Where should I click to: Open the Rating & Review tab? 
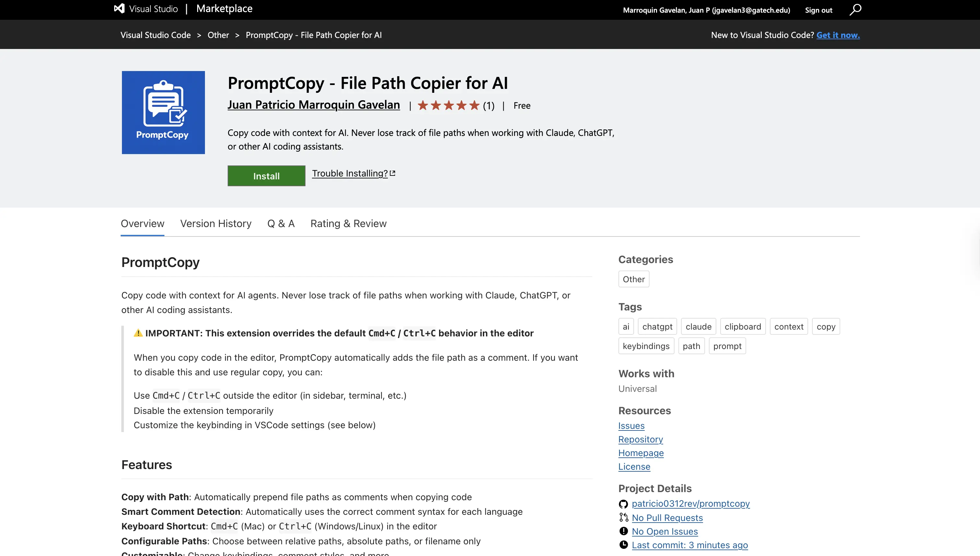(349, 224)
